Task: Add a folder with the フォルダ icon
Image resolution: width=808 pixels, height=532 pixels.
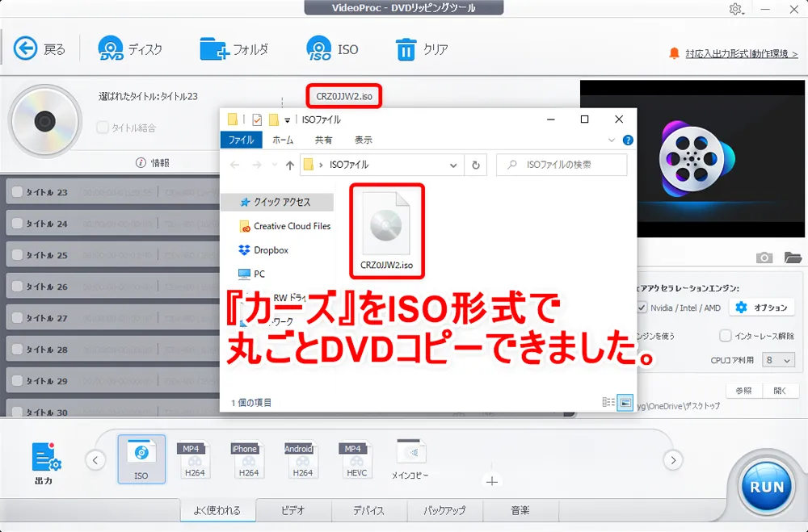Action: (x=214, y=49)
